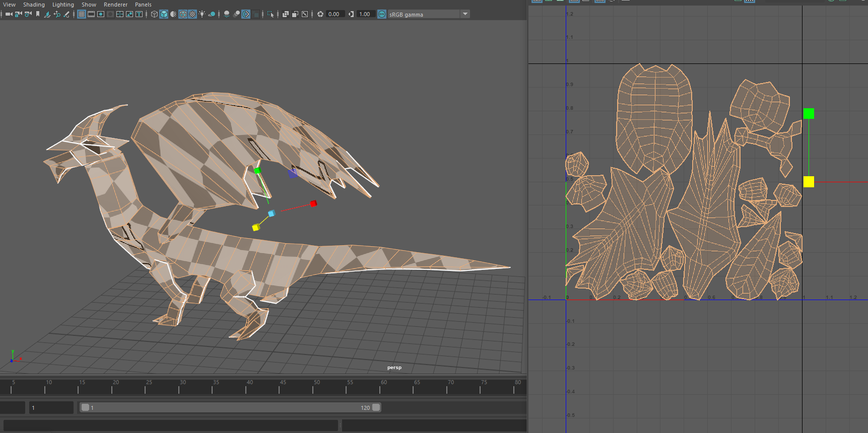The height and width of the screenshot is (433, 868).
Task: Click the Lock Camera icon
Action: (18, 14)
